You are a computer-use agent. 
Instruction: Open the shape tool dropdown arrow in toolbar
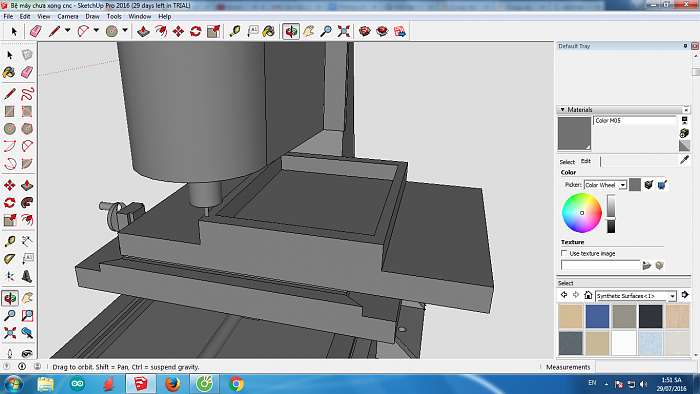[125, 31]
